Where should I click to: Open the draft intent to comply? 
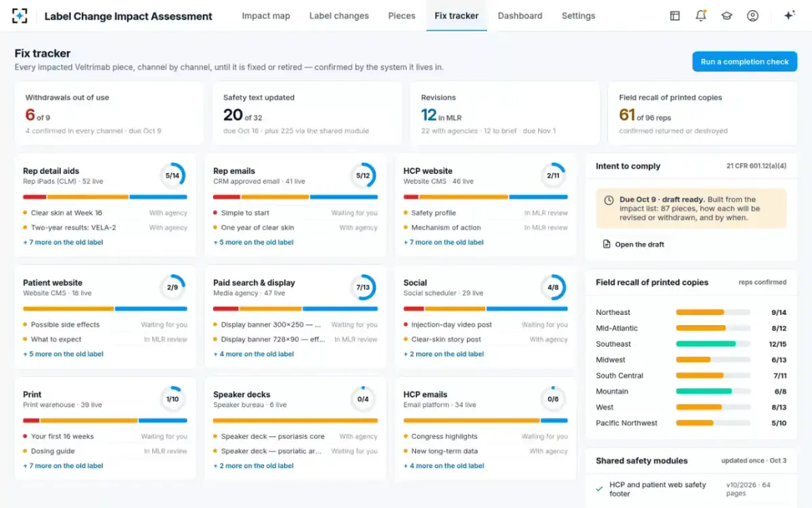[633, 245]
